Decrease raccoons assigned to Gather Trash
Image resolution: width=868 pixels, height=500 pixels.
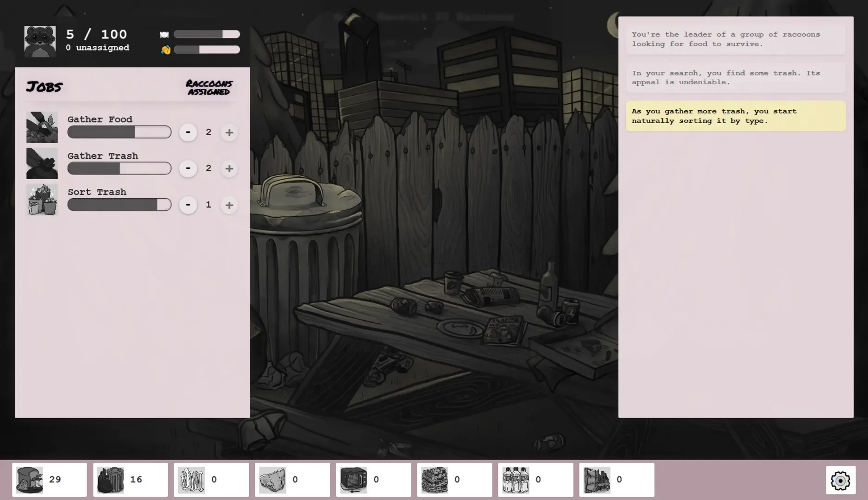pyautogui.click(x=188, y=169)
